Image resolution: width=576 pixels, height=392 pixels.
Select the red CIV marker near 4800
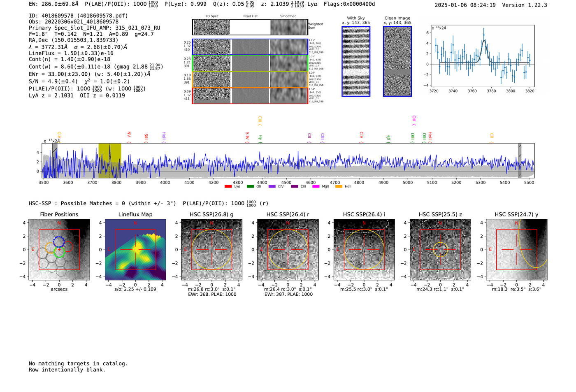362,137
